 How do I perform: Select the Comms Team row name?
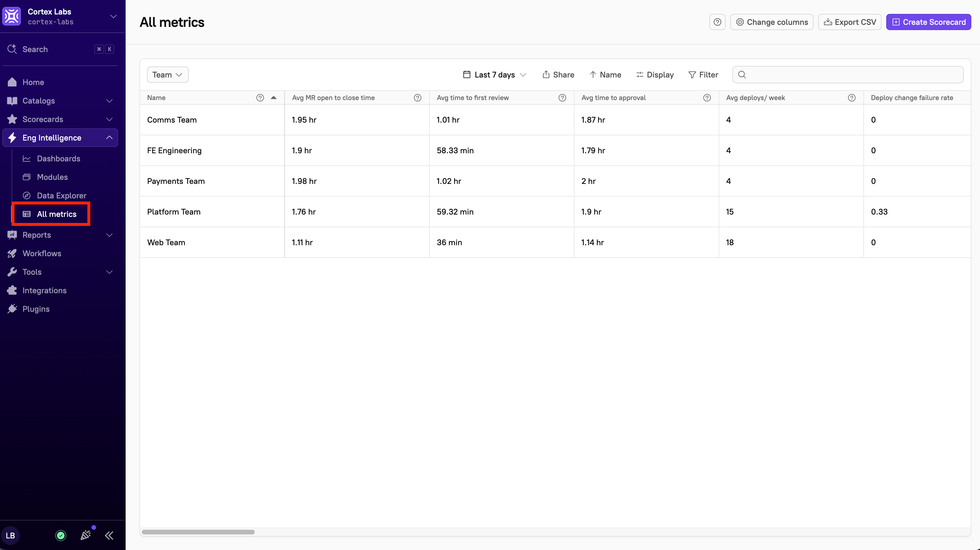point(172,120)
